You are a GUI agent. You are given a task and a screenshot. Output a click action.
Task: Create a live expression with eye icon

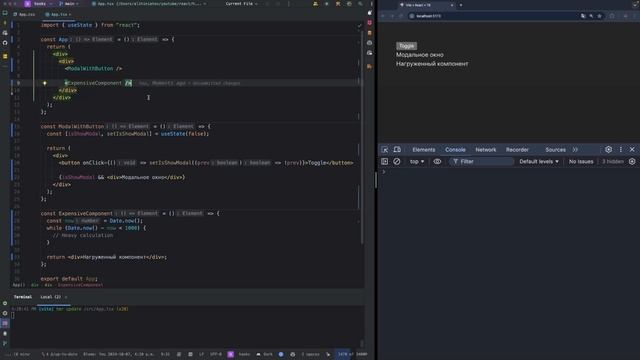pyautogui.click(x=437, y=162)
